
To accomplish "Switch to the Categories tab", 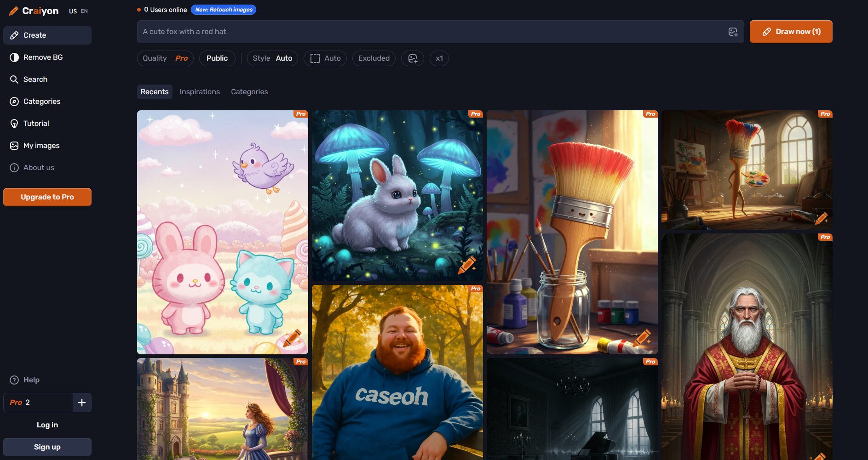I will point(249,92).
